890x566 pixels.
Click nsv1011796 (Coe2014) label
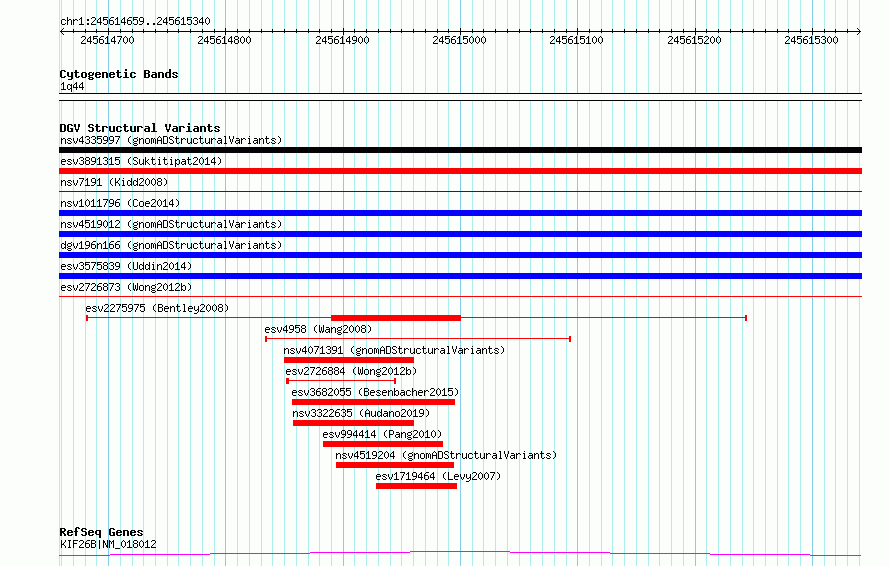pyautogui.click(x=120, y=203)
